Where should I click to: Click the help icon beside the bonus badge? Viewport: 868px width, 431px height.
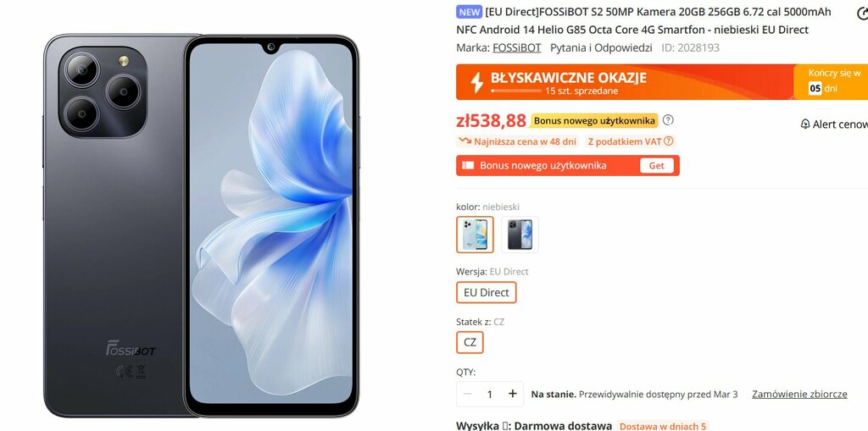668,120
